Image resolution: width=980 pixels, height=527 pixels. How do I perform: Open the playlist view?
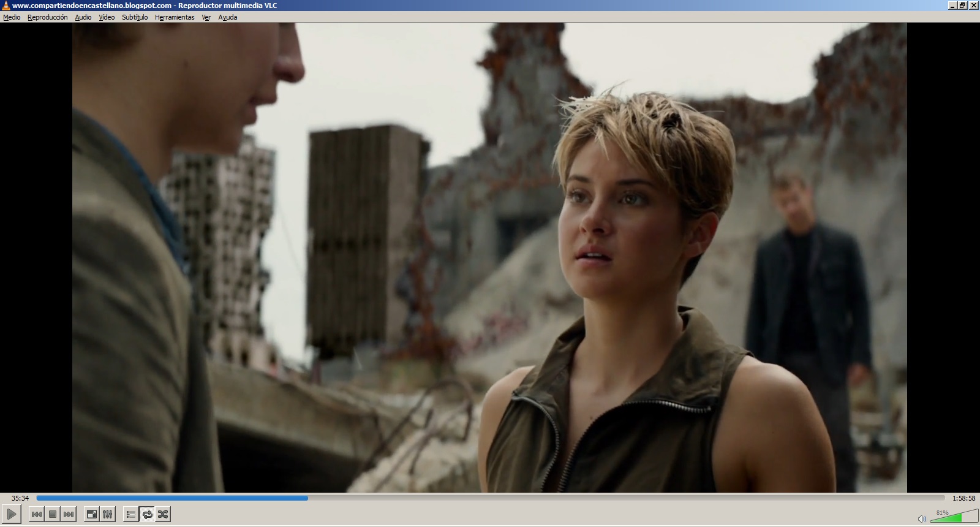tap(130, 514)
